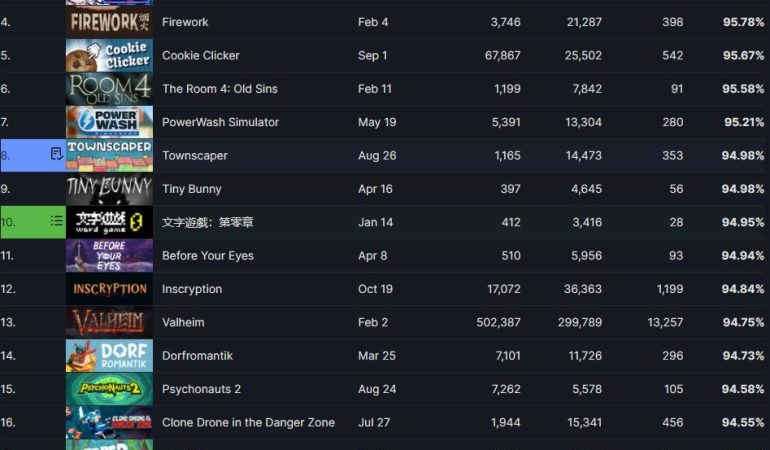The height and width of the screenshot is (450, 770).
Task: Open the Firework game thumbnail
Action: pyautogui.click(x=110, y=22)
